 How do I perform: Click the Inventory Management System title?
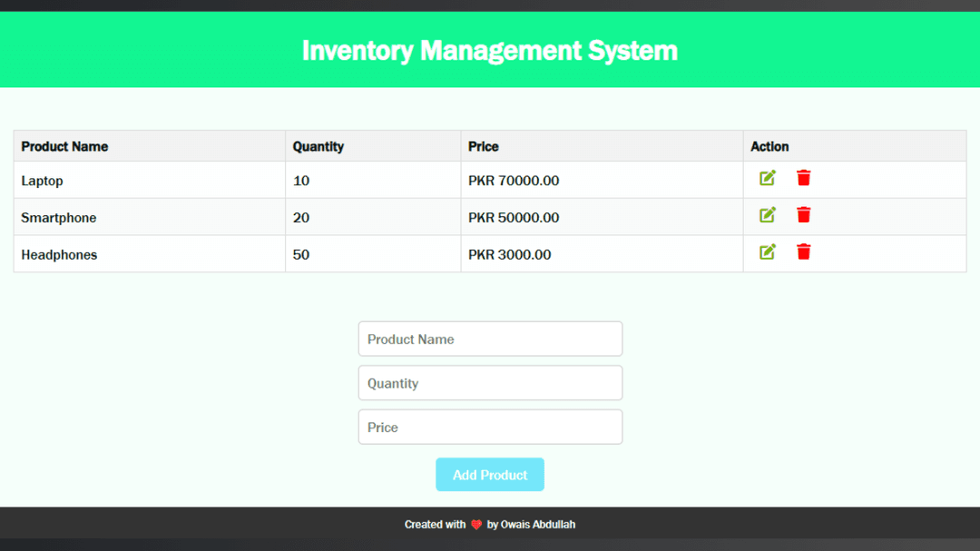[x=490, y=50]
